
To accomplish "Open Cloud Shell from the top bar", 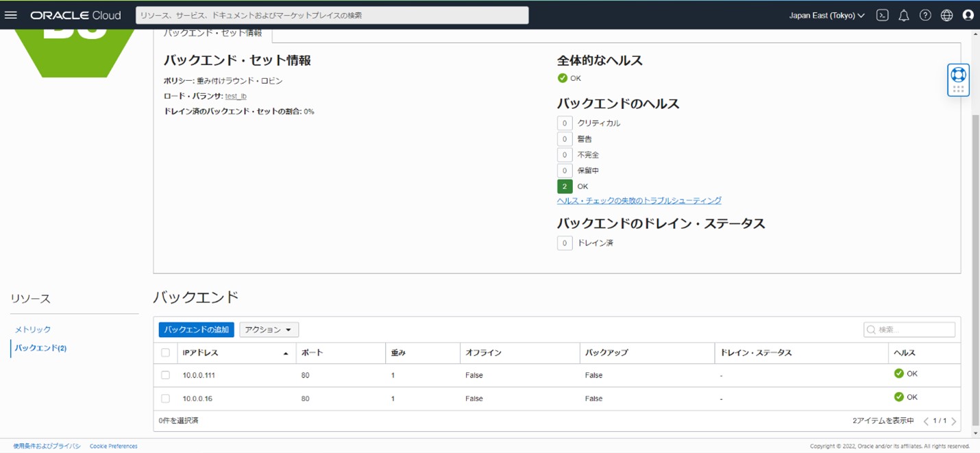I will [883, 15].
